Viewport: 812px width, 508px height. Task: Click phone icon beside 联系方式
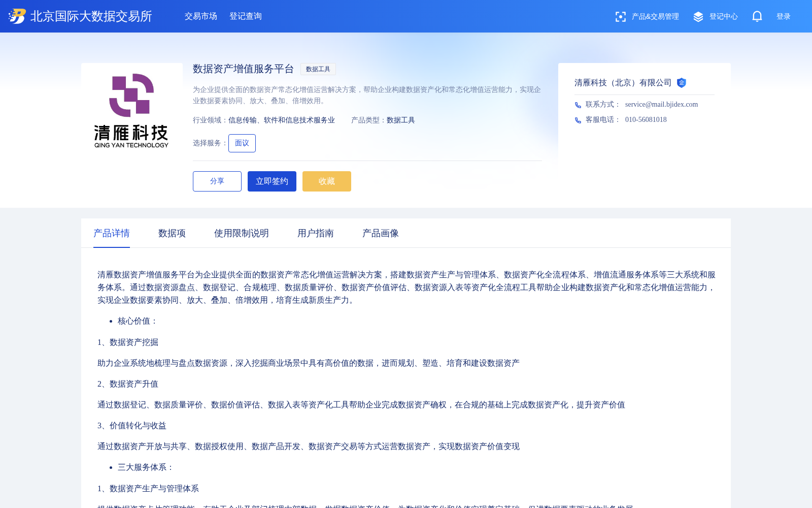(x=578, y=105)
